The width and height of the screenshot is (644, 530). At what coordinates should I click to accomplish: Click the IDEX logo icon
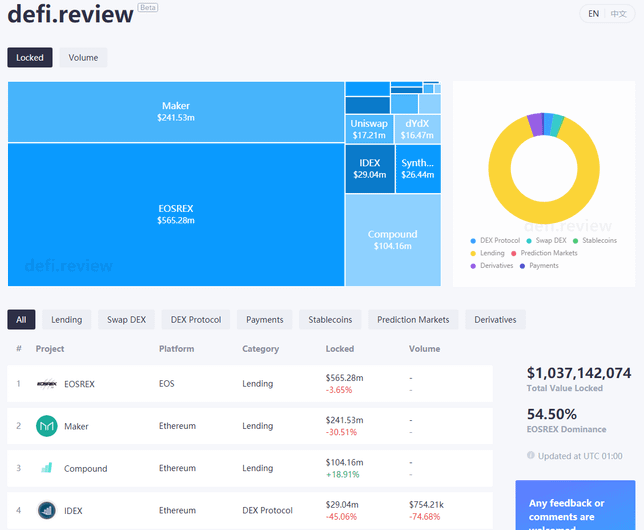[x=47, y=511]
